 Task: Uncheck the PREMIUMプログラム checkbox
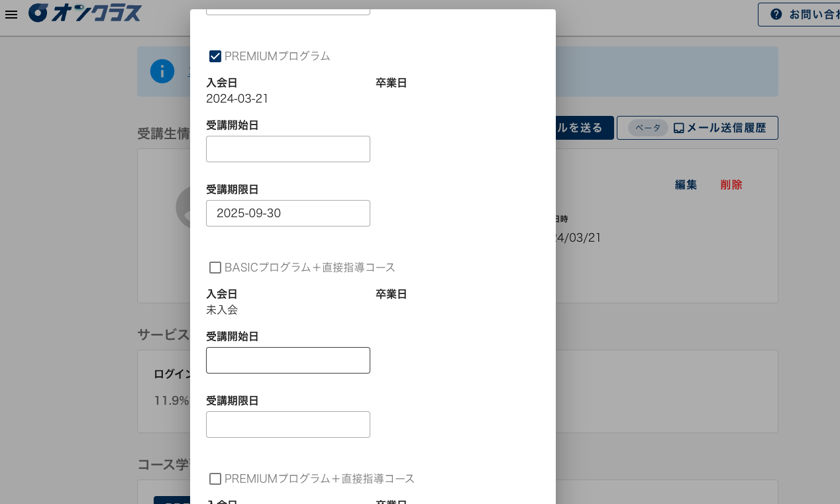[x=215, y=56]
